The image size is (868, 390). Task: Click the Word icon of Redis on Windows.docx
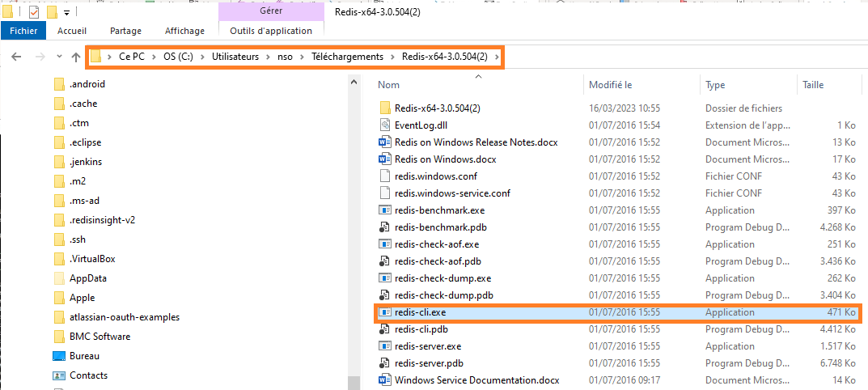click(385, 159)
